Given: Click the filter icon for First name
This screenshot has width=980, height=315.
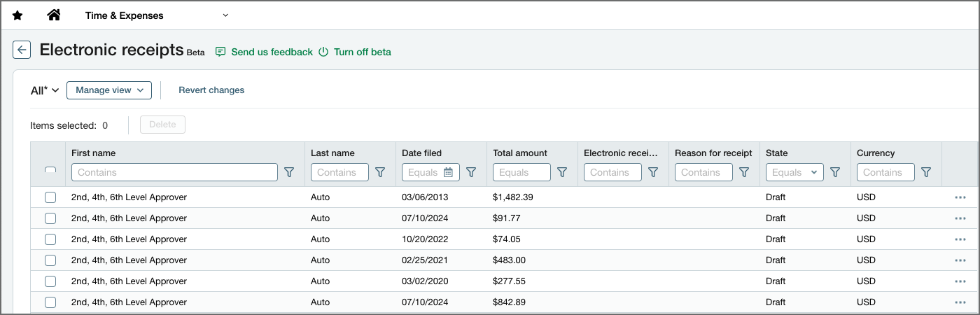Looking at the screenshot, I should point(289,172).
